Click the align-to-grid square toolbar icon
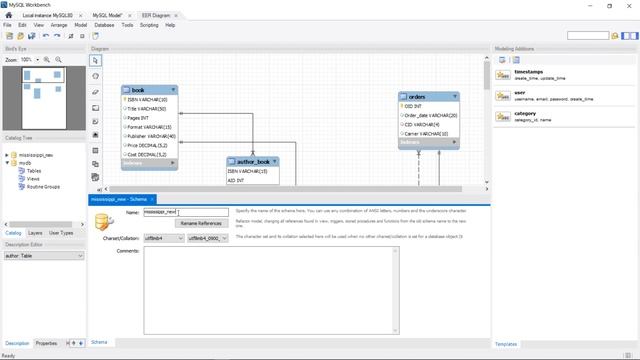This screenshot has width=640, height=360. (82, 36)
